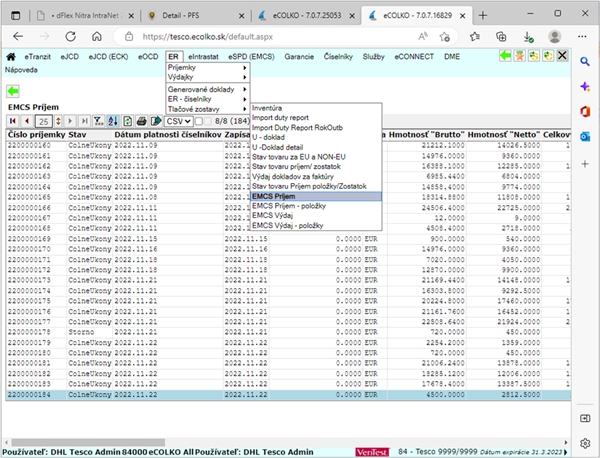Open Microsoft 365 icon in sidebar
Screen dimensions: 600x458
click(585, 112)
